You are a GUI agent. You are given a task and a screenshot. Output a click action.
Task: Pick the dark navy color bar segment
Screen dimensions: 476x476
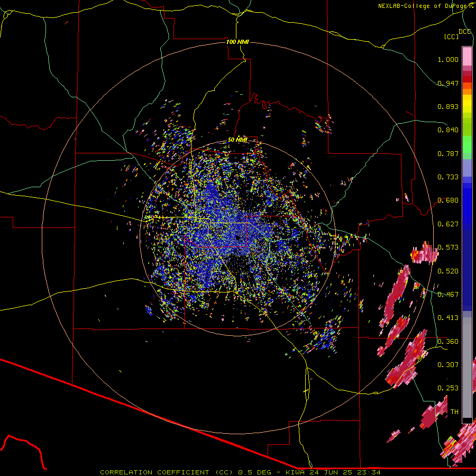point(467,270)
